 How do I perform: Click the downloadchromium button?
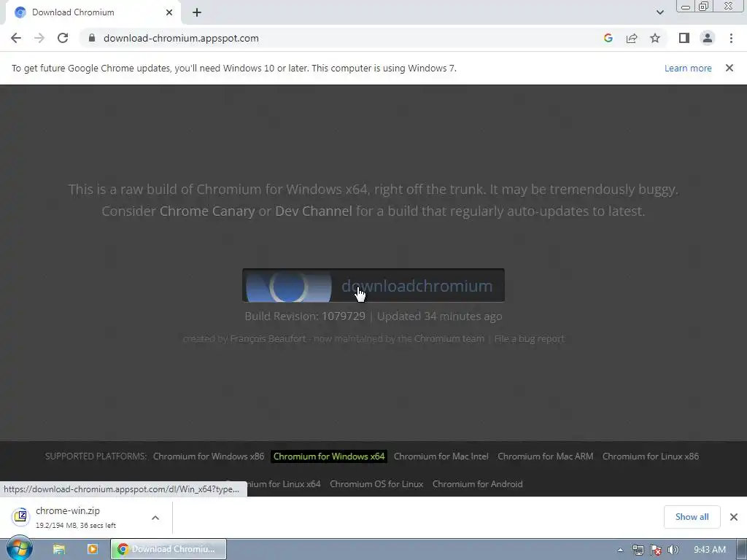click(x=373, y=285)
